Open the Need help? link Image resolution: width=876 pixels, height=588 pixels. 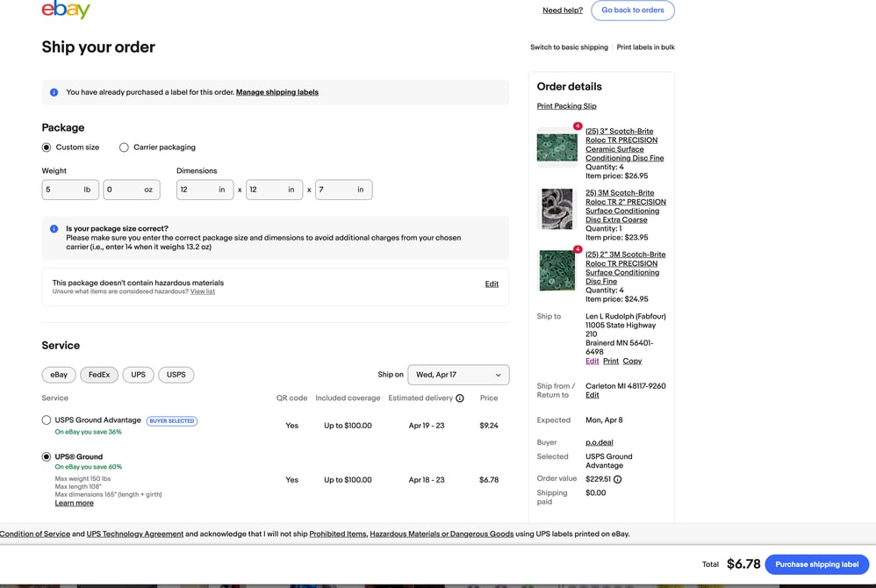click(x=562, y=10)
